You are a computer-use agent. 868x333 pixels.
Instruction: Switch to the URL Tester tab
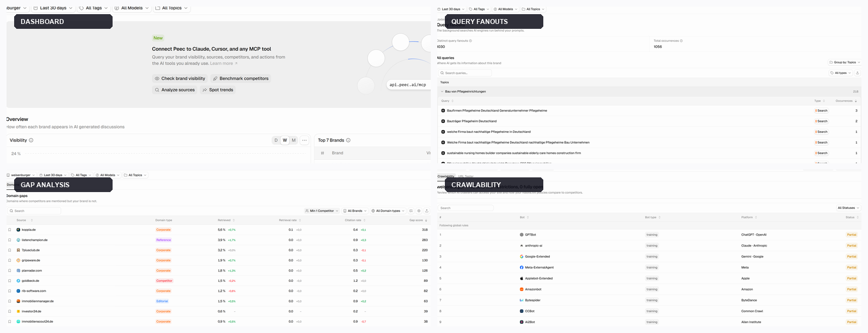click(x=466, y=176)
